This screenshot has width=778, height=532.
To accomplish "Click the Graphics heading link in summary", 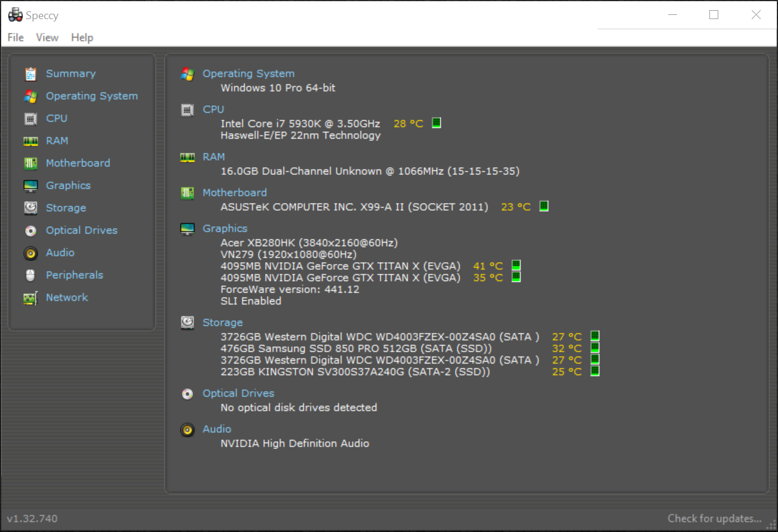I will tap(225, 228).
